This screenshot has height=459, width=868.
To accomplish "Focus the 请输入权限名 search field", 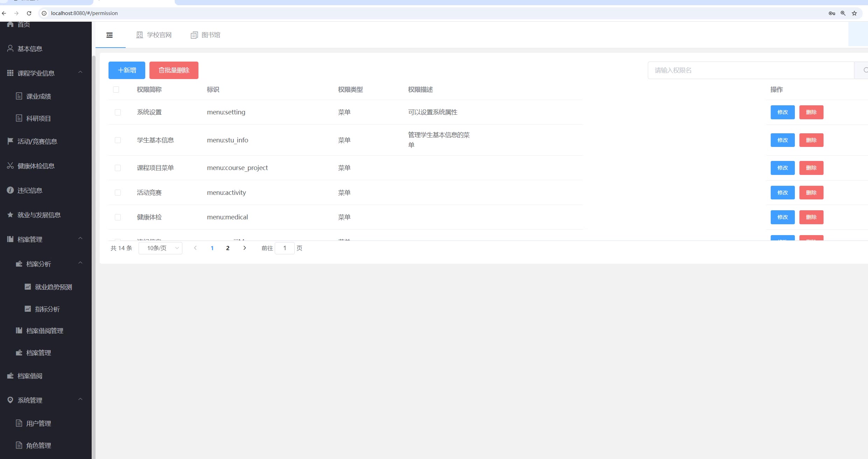I will pyautogui.click(x=750, y=70).
